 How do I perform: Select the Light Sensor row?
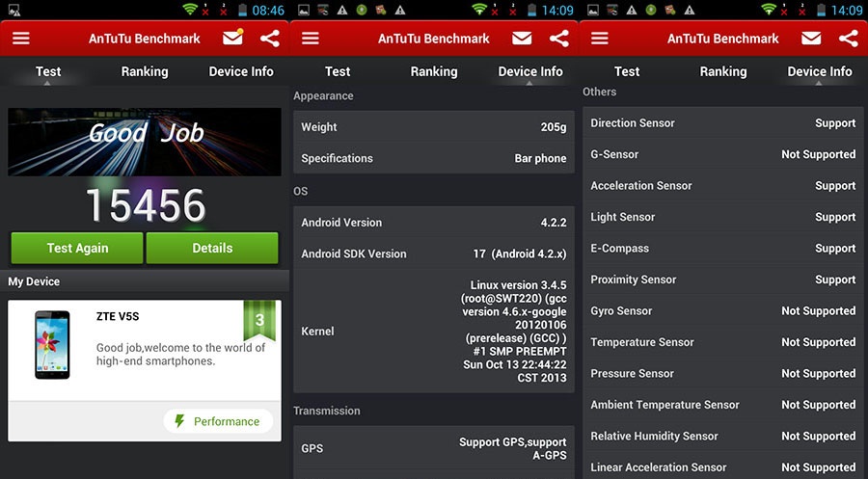[723, 217]
